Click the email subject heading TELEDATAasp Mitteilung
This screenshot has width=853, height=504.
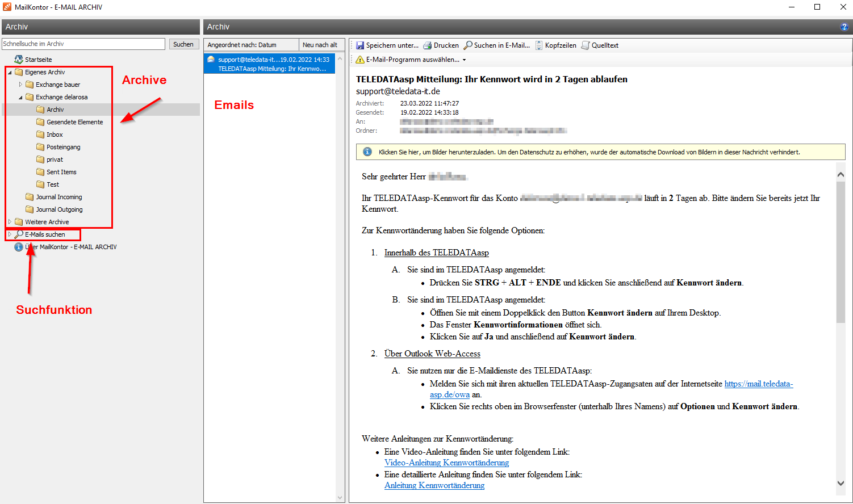(x=492, y=79)
